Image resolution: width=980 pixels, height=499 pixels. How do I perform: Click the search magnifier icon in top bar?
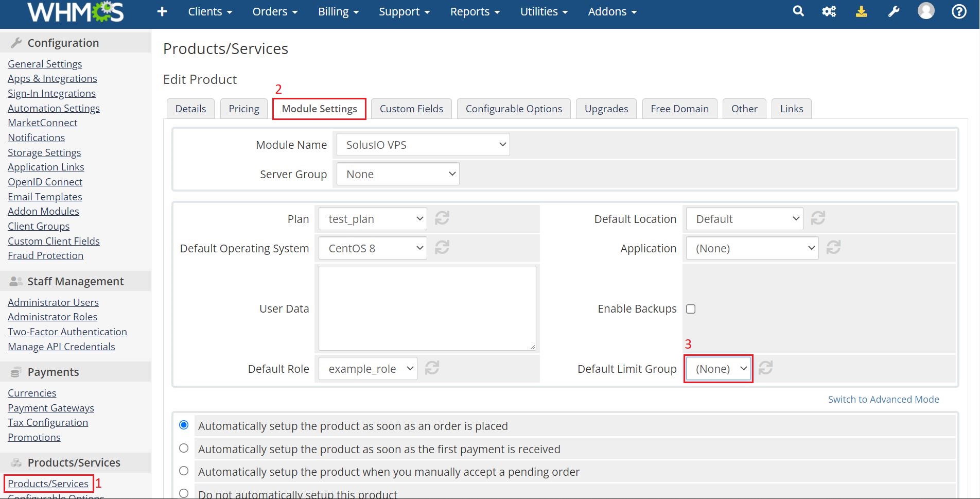798,11
